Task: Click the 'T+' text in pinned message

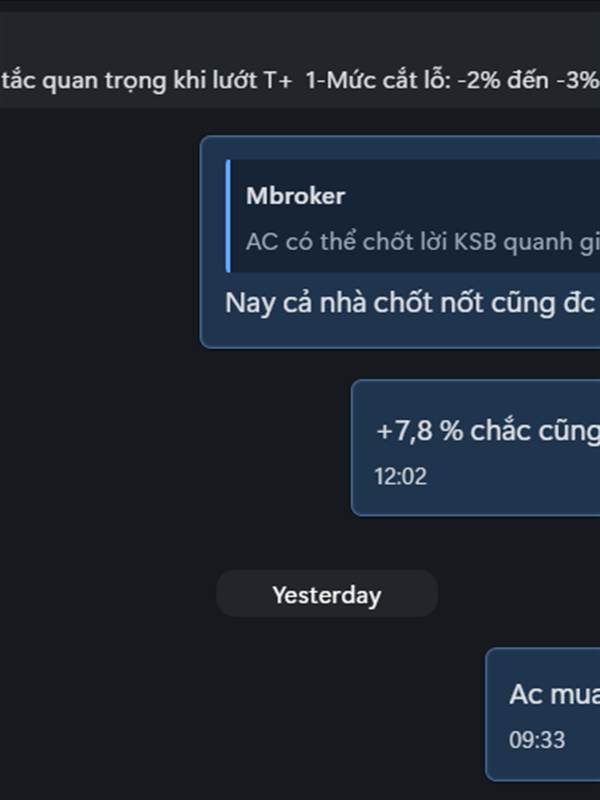Action: point(278,81)
